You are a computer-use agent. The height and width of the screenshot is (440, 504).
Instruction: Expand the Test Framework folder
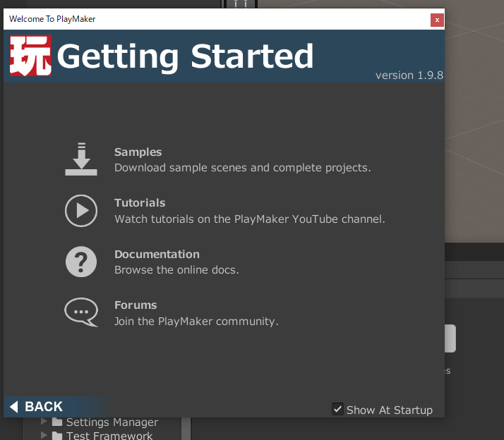coord(44,435)
